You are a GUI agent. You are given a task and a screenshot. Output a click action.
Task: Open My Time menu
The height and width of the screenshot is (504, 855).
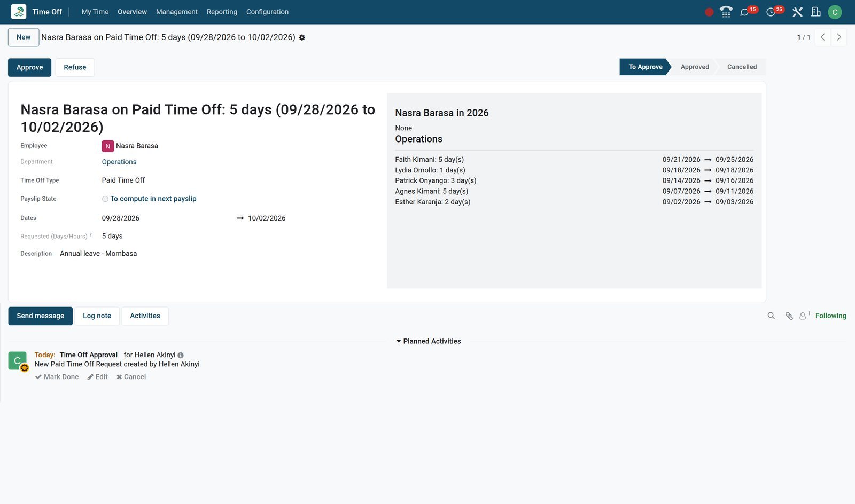(x=95, y=12)
